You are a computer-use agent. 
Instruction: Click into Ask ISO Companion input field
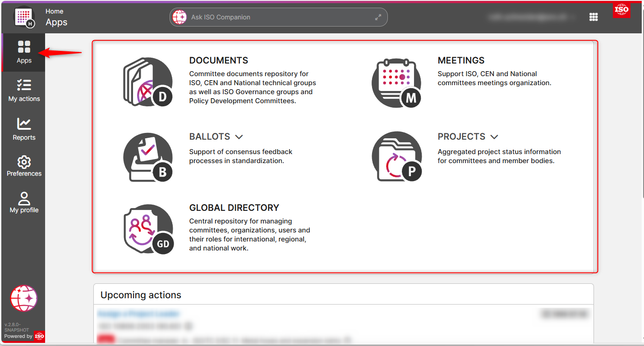(280, 17)
